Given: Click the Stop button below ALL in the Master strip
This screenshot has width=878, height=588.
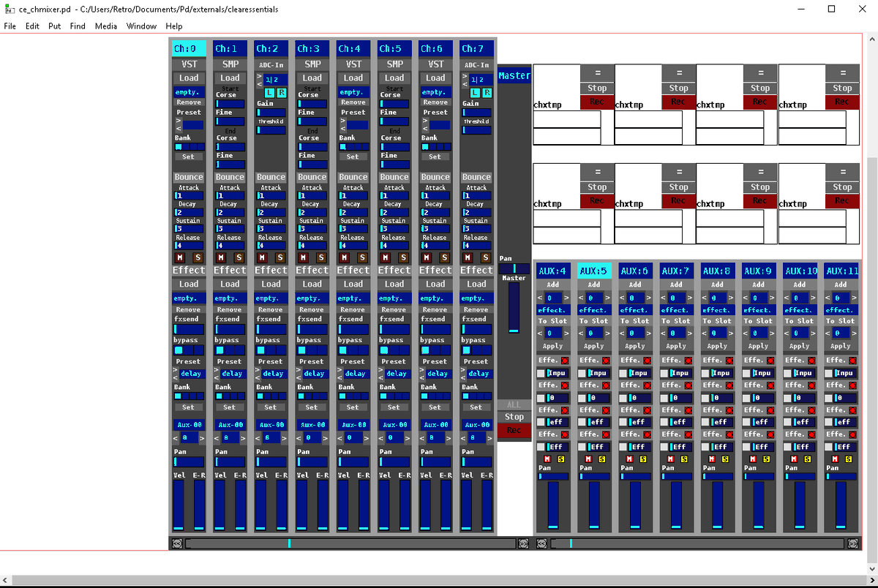Looking at the screenshot, I should pyautogui.click(x=514, y=417).
